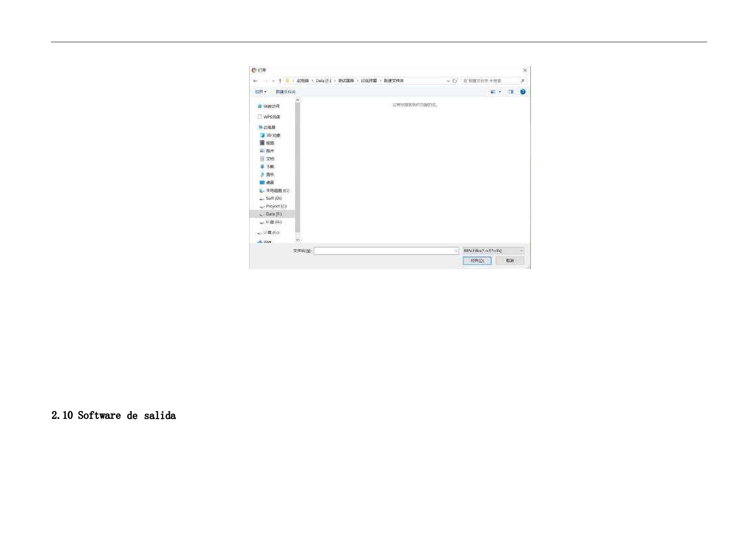Click the view layout icon

(x=493, y=92)
